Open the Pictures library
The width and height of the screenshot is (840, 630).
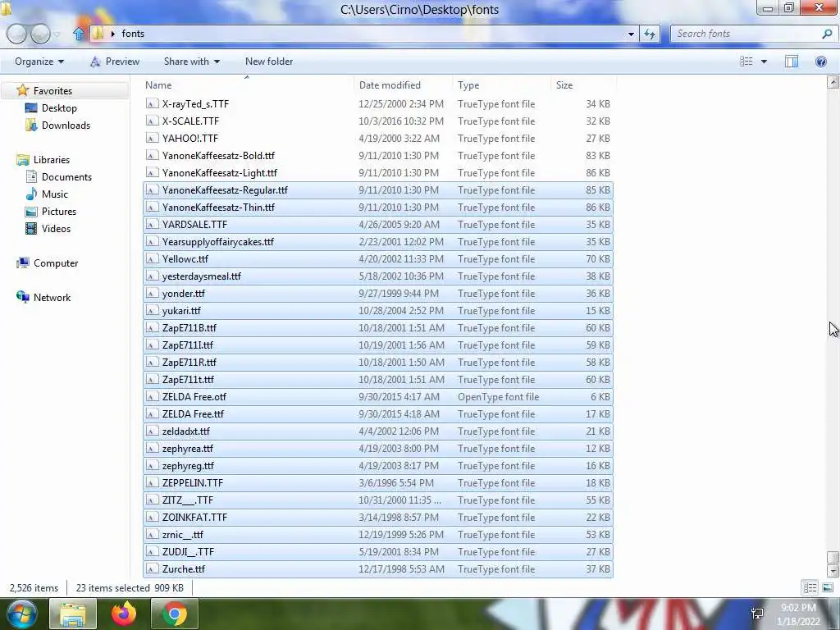[59, 212]
